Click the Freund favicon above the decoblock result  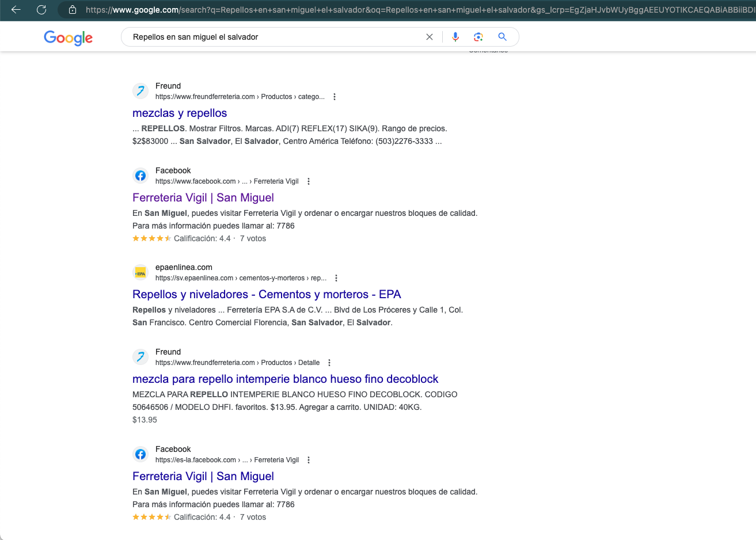click(140, 357)
